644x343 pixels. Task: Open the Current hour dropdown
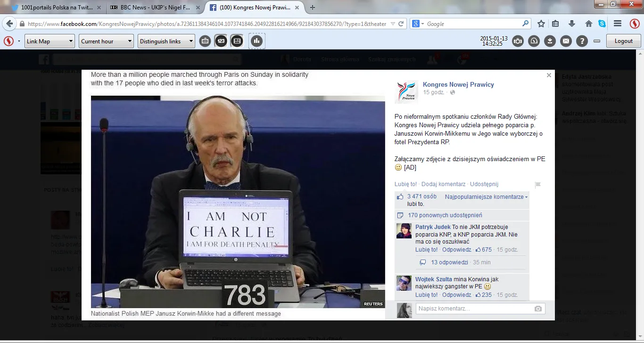coord(106,41)
